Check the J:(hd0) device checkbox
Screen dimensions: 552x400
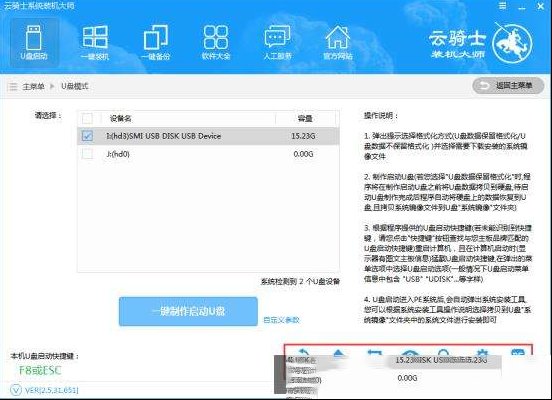point(87,154)
